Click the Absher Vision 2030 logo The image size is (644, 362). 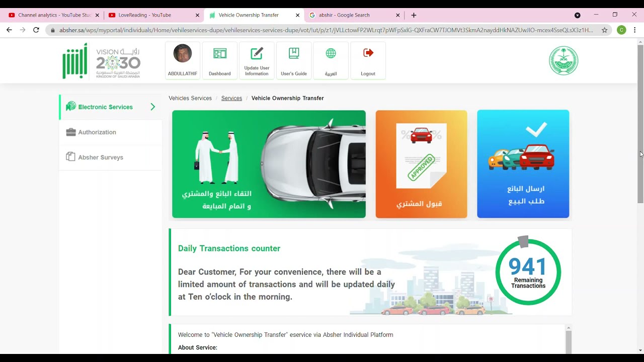point(101,61)
